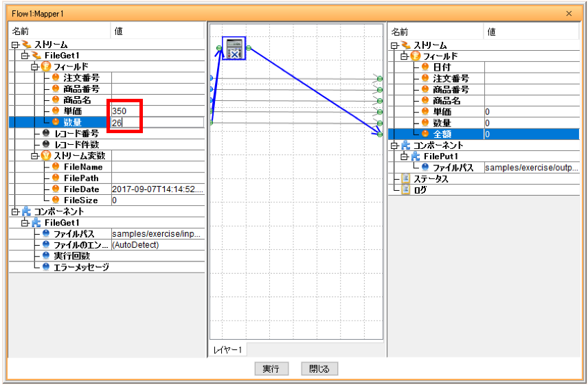
Task: Click the right ファイルパス row icon
Action: pyautogui.click(x=425, y=167)
